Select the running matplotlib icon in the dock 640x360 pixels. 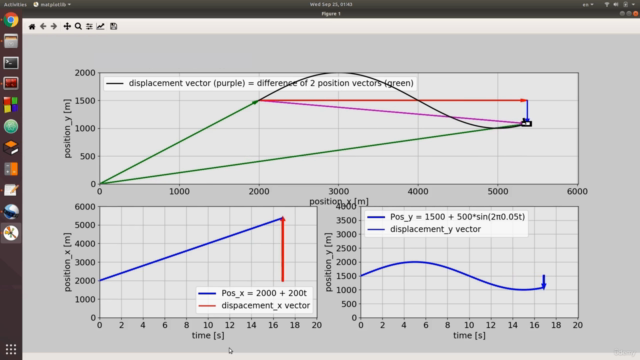[11, 233]
